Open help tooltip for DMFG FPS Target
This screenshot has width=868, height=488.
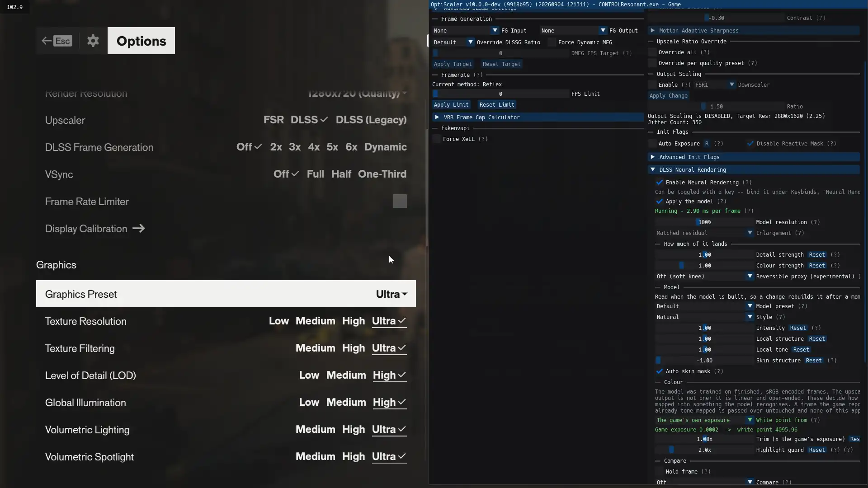[627, 53]
